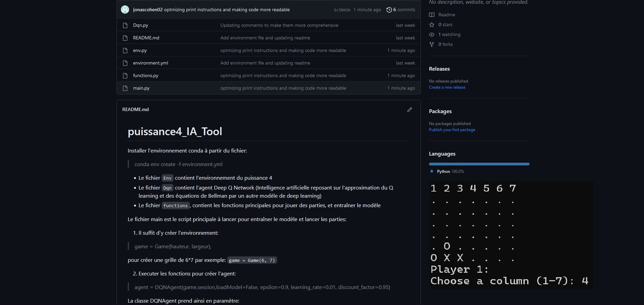
Task: Click the README.md header title
Action: (136, 109)
